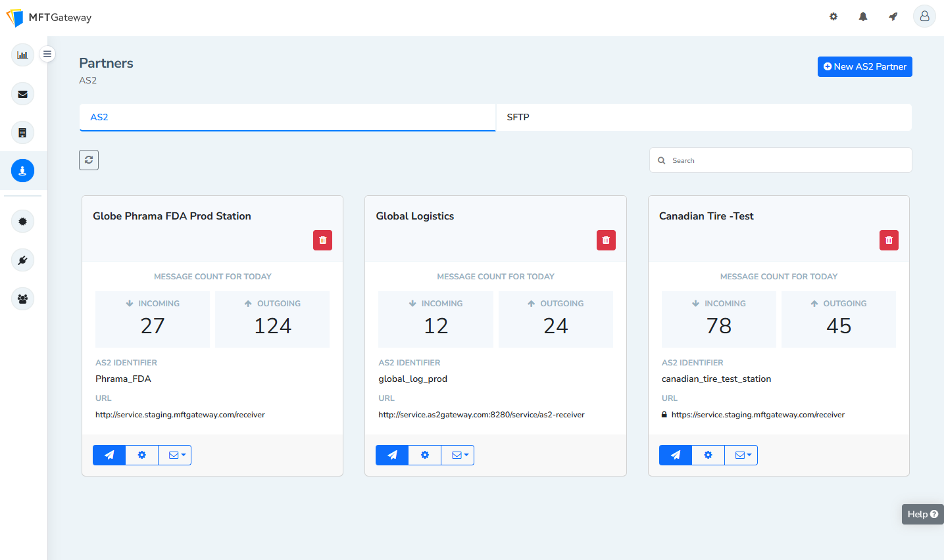
Task: Toggle the sidebar hamburger menu
Action: click(x=47, y=54)
